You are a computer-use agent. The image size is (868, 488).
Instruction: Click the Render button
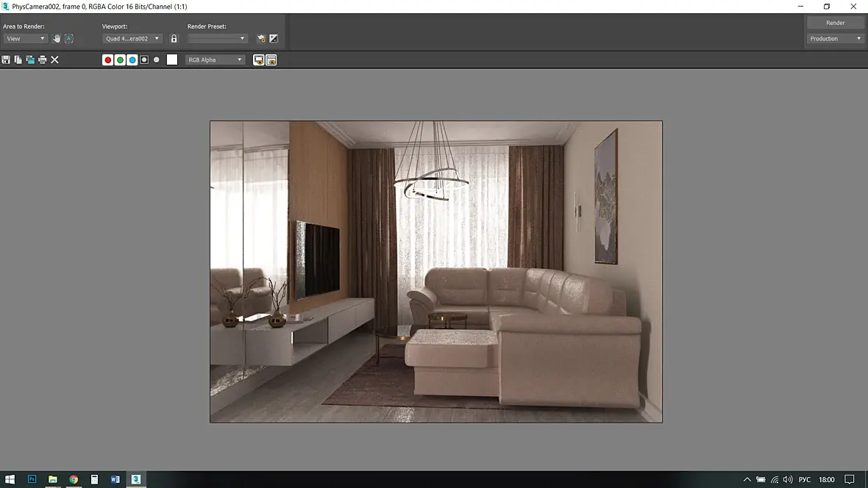[x=835, y=23]
